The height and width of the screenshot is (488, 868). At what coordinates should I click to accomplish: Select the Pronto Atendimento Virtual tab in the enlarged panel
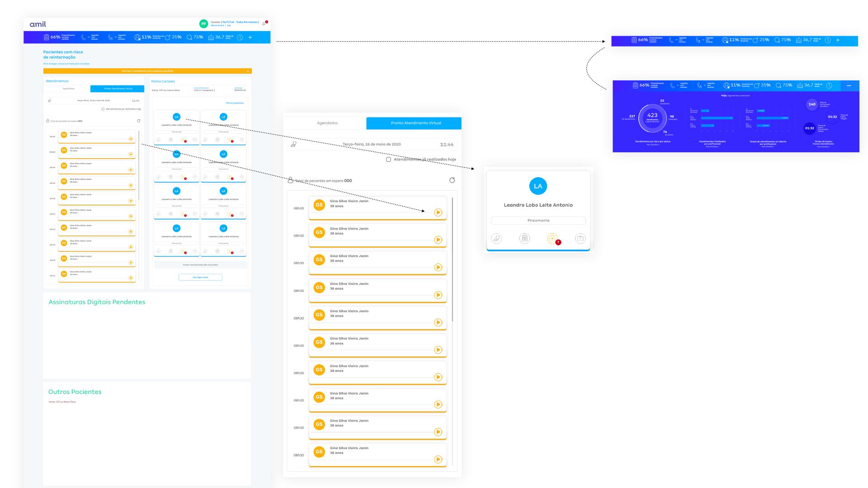pos(415,123)
